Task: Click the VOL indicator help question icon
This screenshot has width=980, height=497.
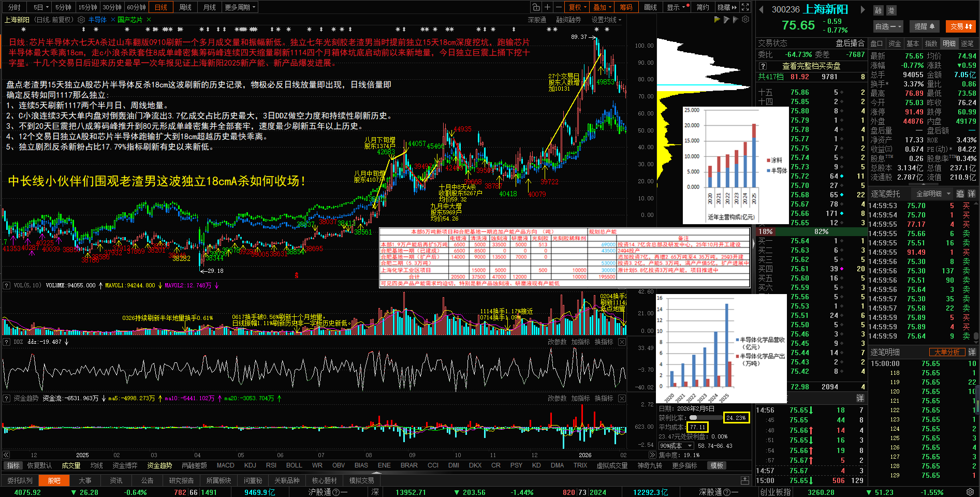Action: point(7,285)
